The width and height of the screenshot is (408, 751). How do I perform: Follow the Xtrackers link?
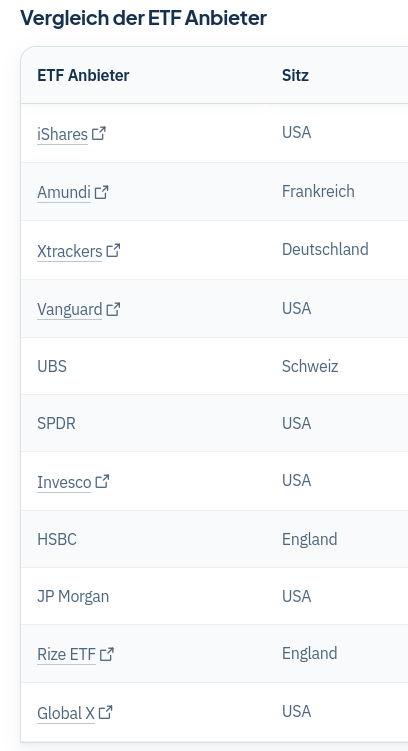69,251
